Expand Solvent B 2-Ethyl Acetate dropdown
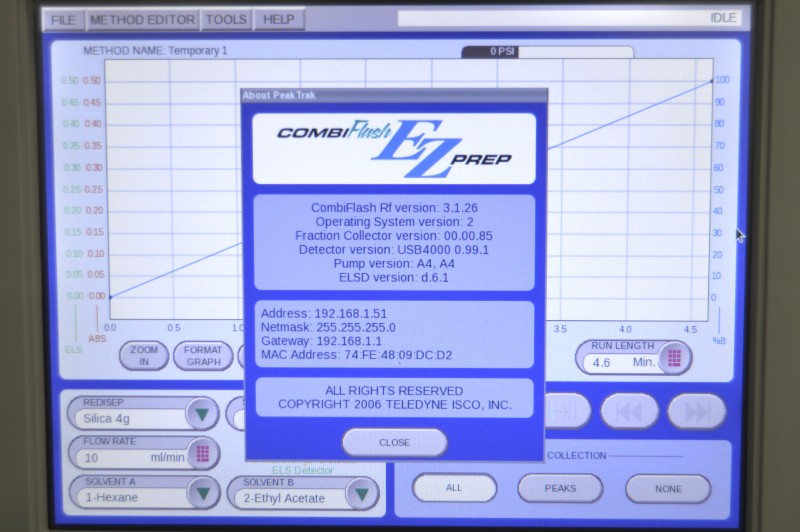The width and height of the screenshot is (800, 532). pyautogui.click(x=361, y=493)
